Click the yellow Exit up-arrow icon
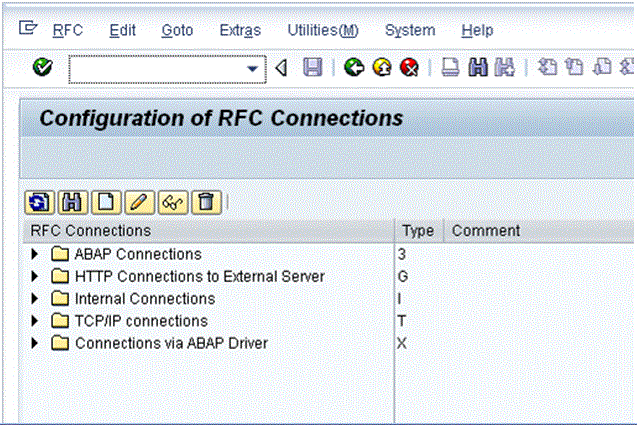This screenshot has width=637, height=425. point(382,67)
